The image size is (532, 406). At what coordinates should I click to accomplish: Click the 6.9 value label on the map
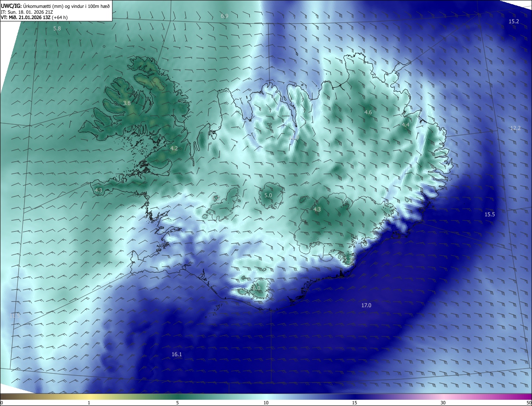coord(224,16)
